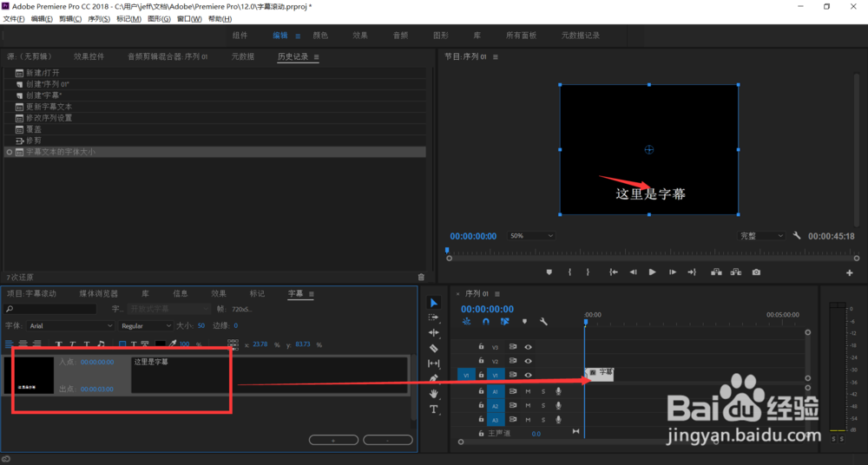This screenshot has height=465, width=868.
Task: Step back one frame
Action: point(633,272)
